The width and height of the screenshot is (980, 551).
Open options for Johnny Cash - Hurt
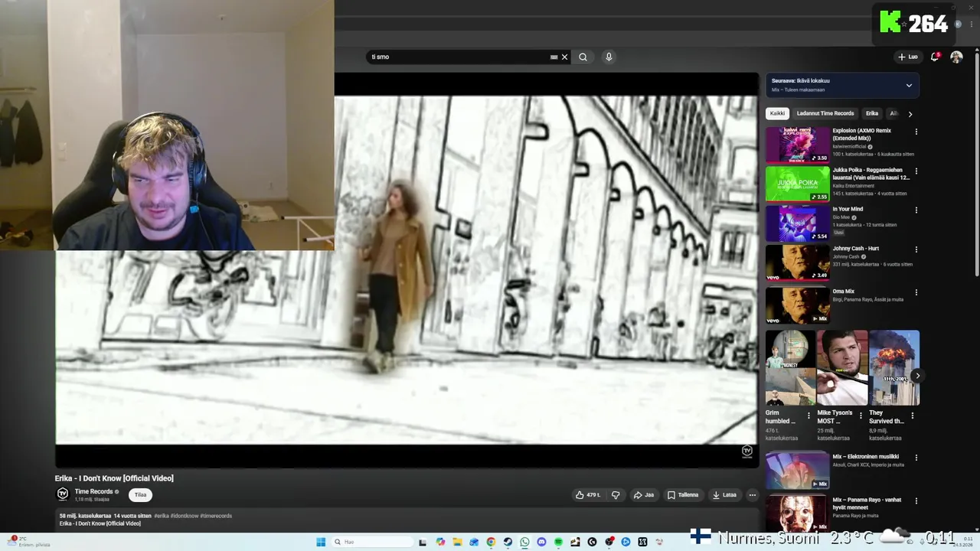[916, 249]
